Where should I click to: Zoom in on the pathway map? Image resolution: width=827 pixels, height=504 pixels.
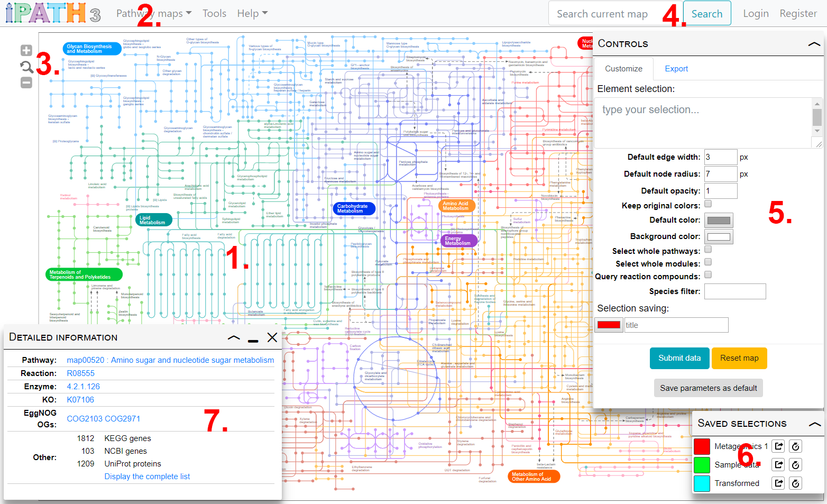click(x=26, y=50)
